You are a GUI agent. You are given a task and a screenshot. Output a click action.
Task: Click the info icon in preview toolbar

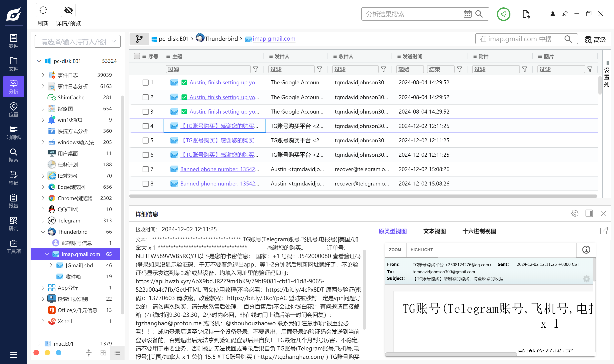tap(586, 250)
